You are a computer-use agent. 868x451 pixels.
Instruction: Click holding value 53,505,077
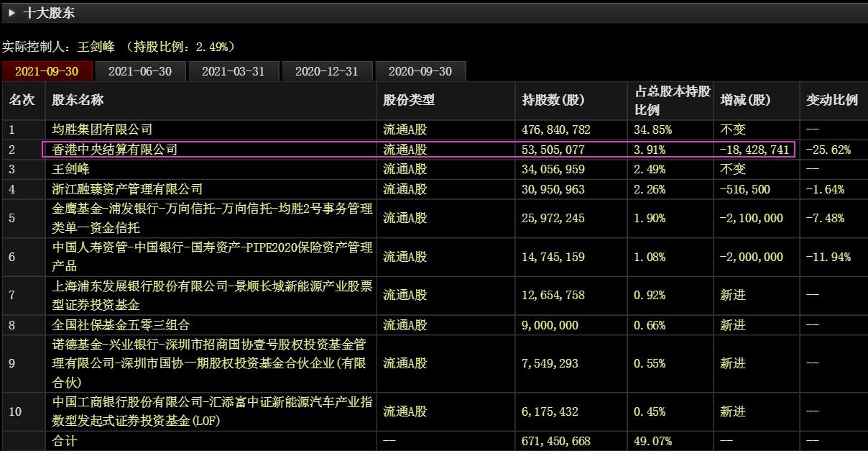[x=553, y=150]
